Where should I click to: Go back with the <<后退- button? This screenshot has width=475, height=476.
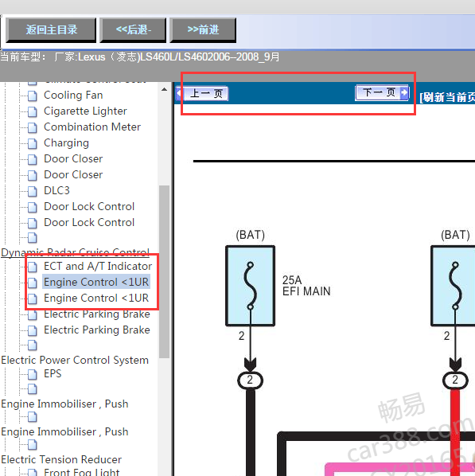point(133,29)
